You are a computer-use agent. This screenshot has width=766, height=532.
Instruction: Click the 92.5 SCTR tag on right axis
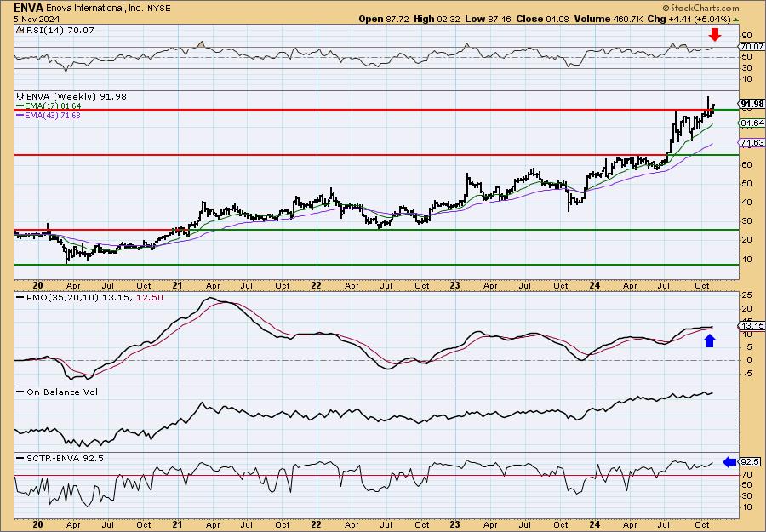pos(751,461)
